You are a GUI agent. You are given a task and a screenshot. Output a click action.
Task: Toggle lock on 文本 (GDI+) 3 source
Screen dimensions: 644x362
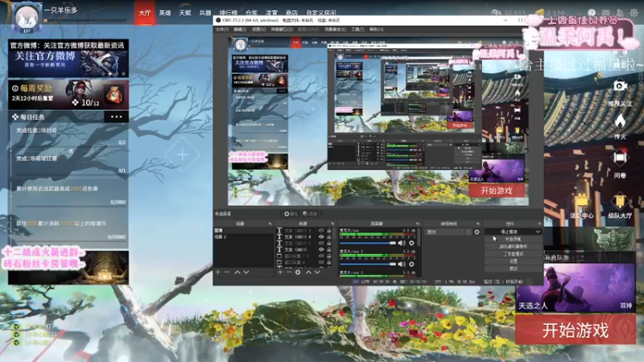329,231
